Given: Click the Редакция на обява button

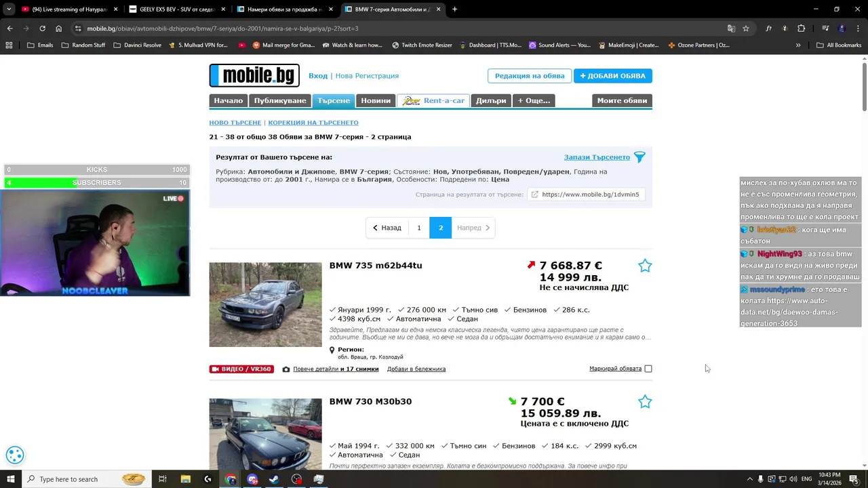Looking at the screenshot, I should click(530, 76).
